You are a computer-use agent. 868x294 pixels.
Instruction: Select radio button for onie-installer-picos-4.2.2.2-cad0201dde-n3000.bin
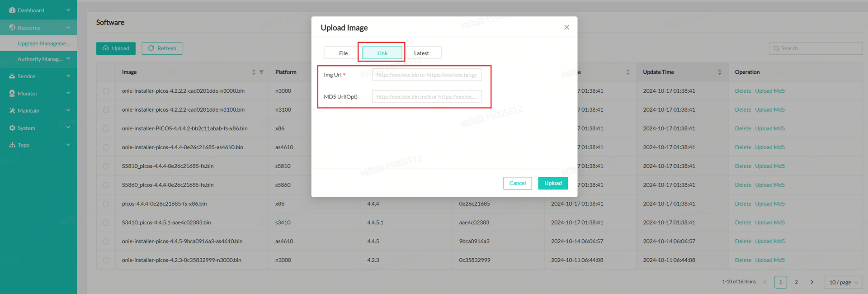point(106,91)
